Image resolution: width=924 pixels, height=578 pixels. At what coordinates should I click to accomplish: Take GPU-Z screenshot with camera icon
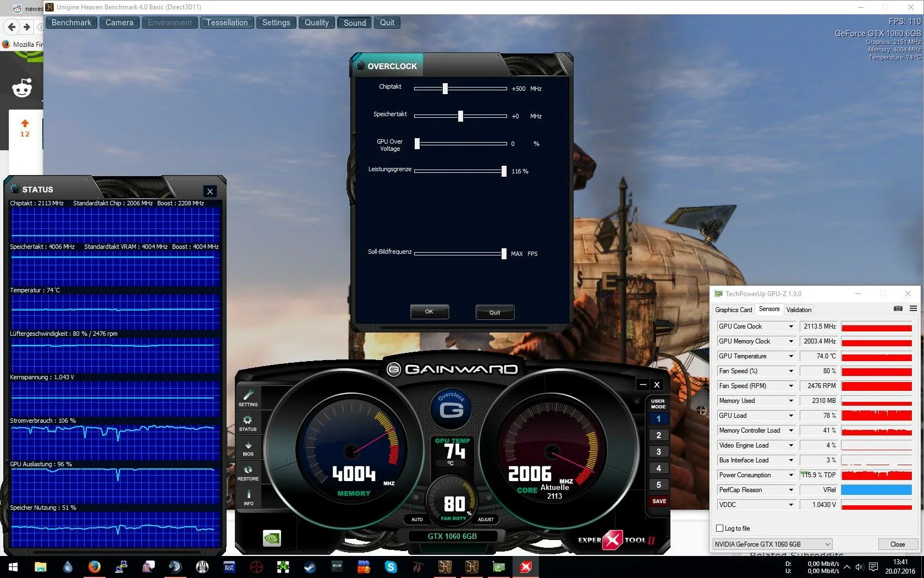tap(898, 309)
